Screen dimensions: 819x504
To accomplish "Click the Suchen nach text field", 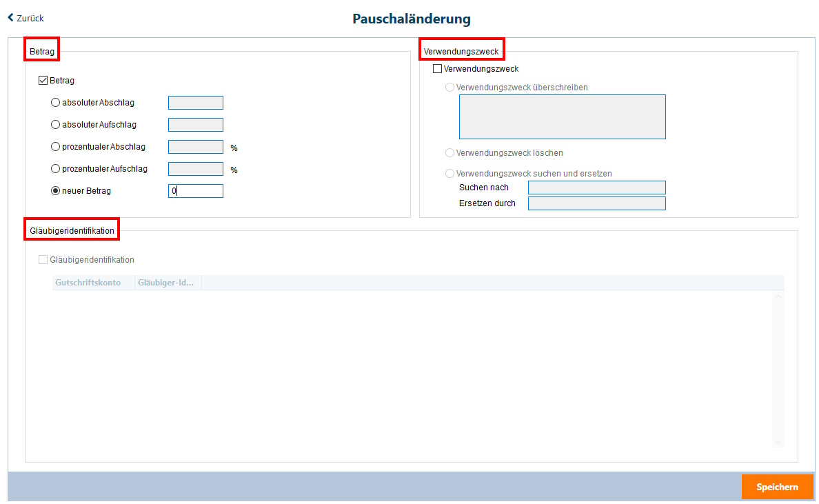I will 596,188.
